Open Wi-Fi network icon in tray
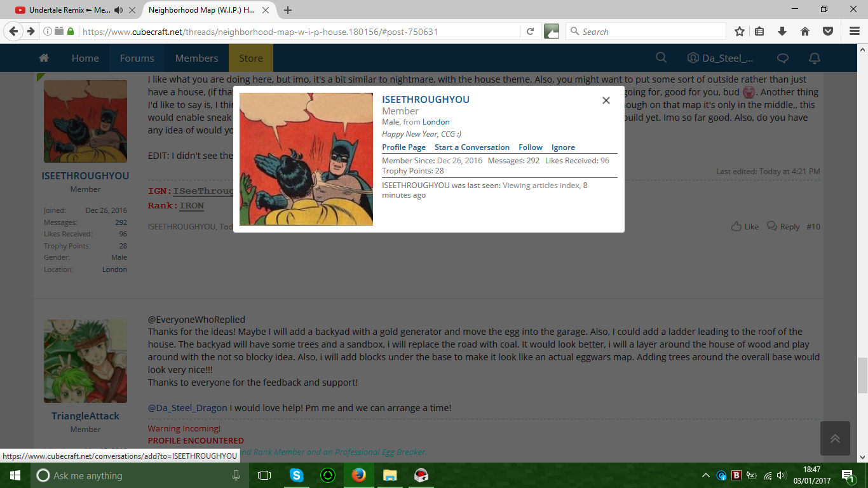868x488 pixels. pos(768,475)
